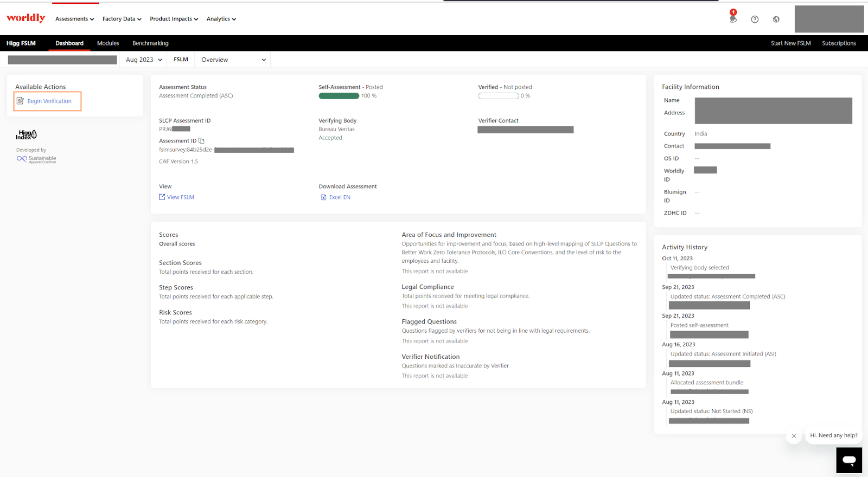Screen dimensions: 868x477
Task: Expand the Analytics menu
Action: [x=221, y=19]
